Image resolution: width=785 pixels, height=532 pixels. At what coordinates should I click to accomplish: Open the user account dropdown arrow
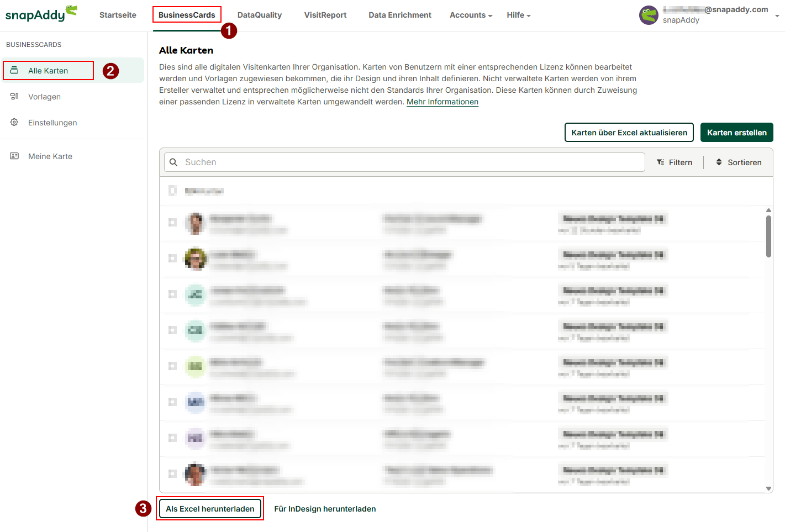tap(777, 16)
